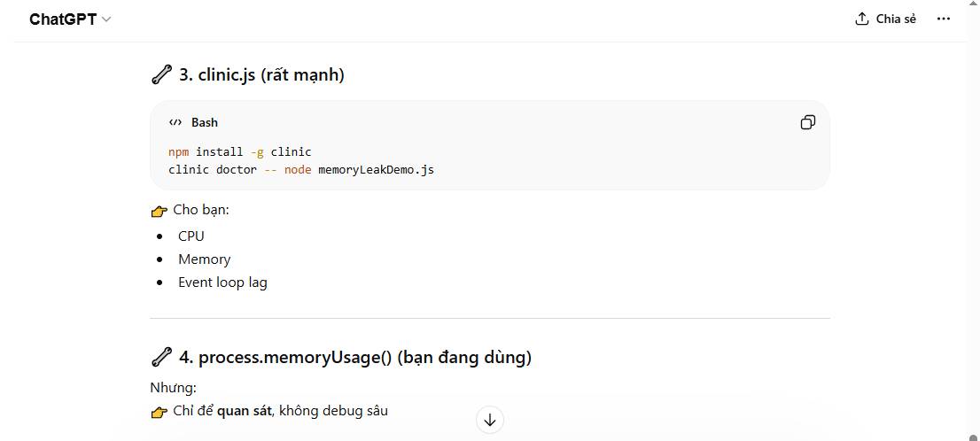This screenshot has height=441, width=980.
Task: Select the CPU bullet item
Action: (191, 236)
